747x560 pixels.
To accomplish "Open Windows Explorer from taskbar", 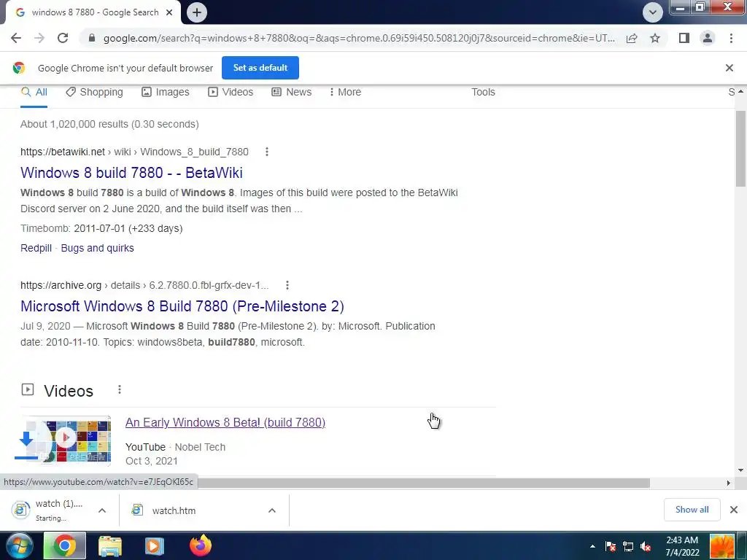I will tap(110, 545).
